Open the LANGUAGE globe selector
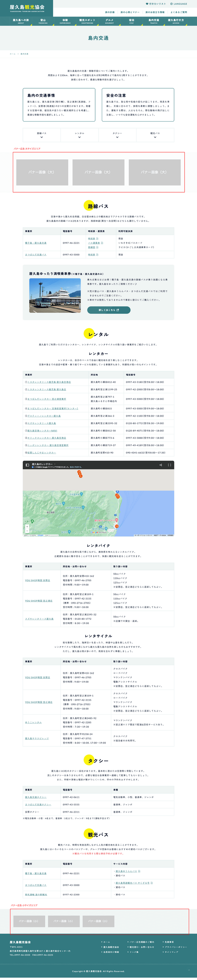Screen dimensions: 197x980 tap(172, 4)
